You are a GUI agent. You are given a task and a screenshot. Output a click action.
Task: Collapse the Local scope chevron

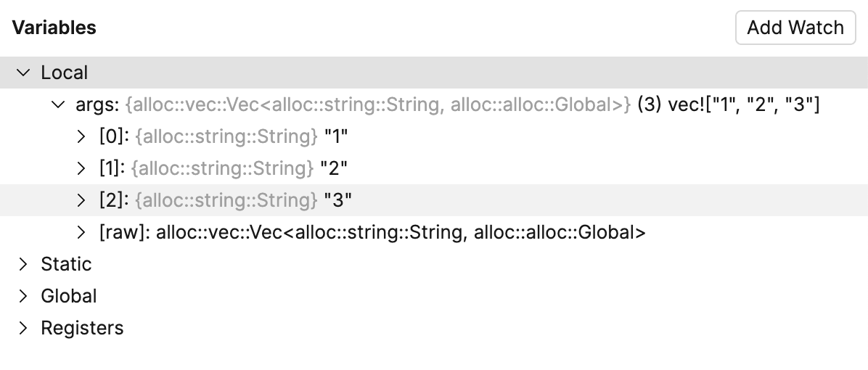pyautogui.click(x=23, y=73)
